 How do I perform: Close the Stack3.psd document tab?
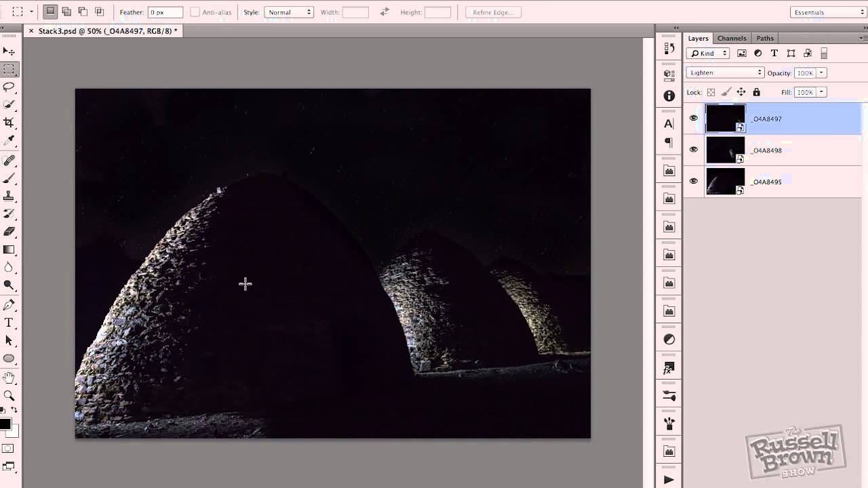click(31, 31)
